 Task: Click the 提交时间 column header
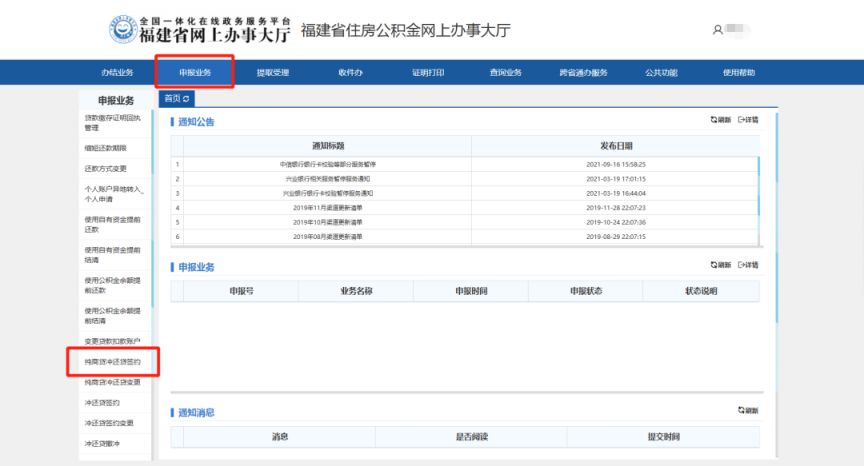coord(663,436)
